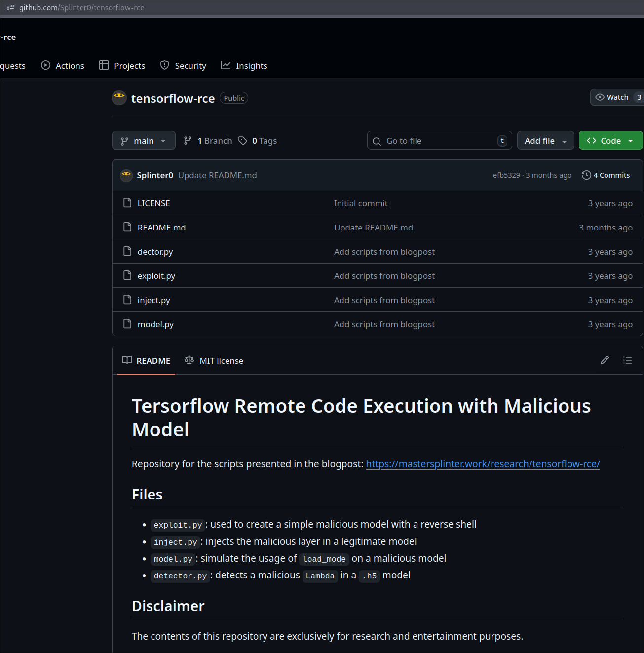The image size is (644, 653).
Task: Open the Initial commit message for LICENSE
Action: point(361,203)
